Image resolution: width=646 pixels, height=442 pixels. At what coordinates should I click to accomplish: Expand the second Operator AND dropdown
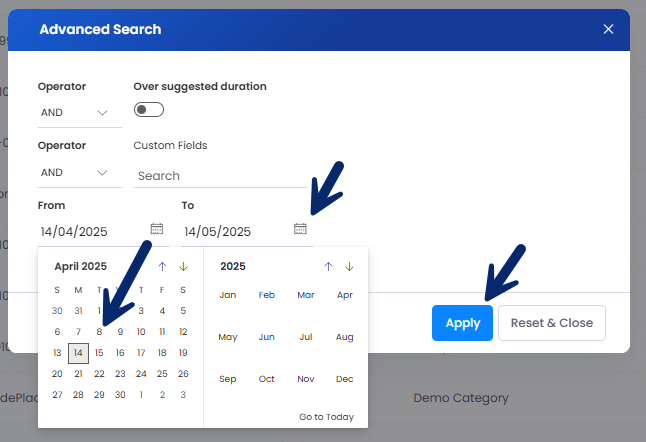pyautogui.click(x=74, y=173)
